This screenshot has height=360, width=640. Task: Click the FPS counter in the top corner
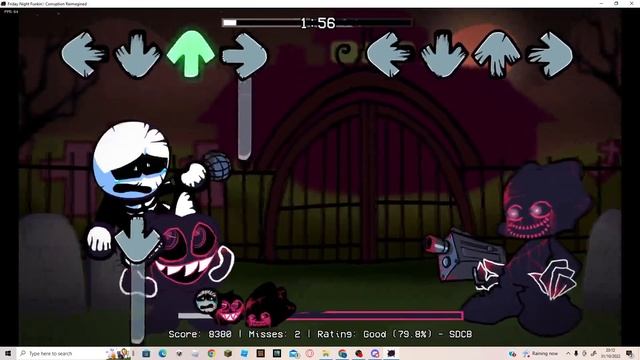coord(11,12)
